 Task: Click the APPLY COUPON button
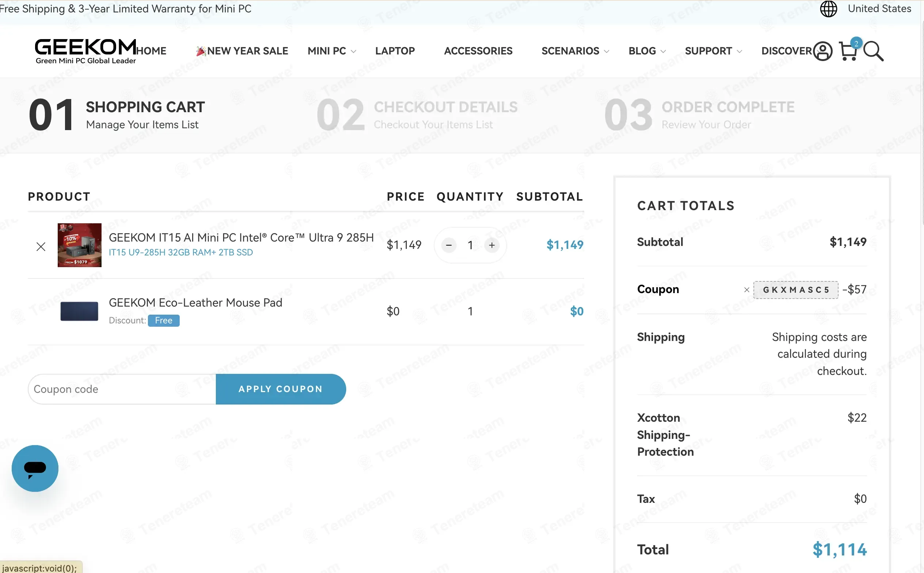click(280, 389)
